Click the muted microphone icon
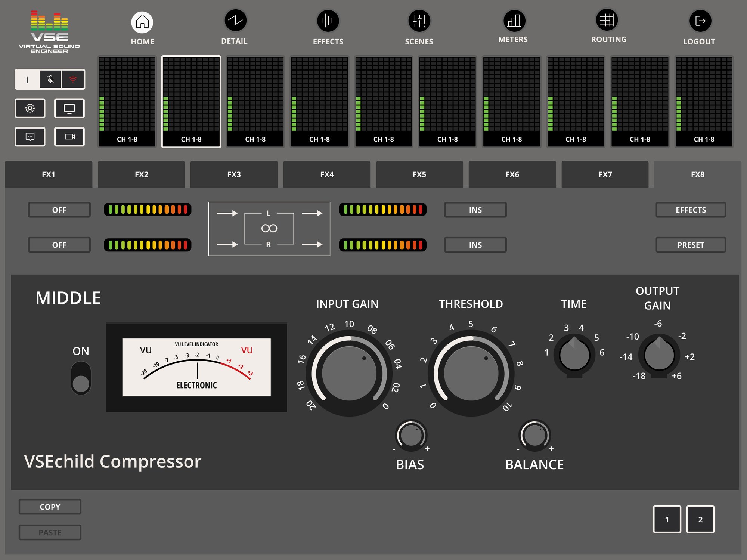This screenshot has height=560, width=747. pyautogui.click(x=50, y=79)
